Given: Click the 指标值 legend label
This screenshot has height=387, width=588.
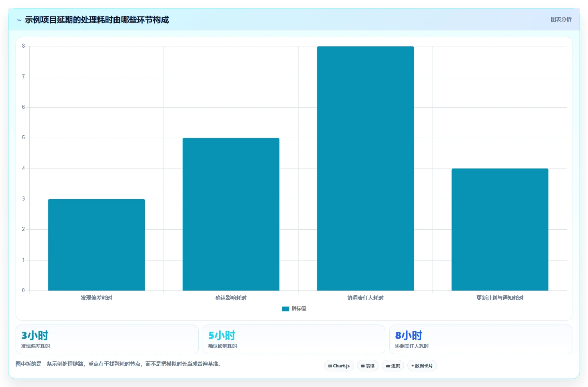Looking at the screenshot, I should [x=299, y=309].
